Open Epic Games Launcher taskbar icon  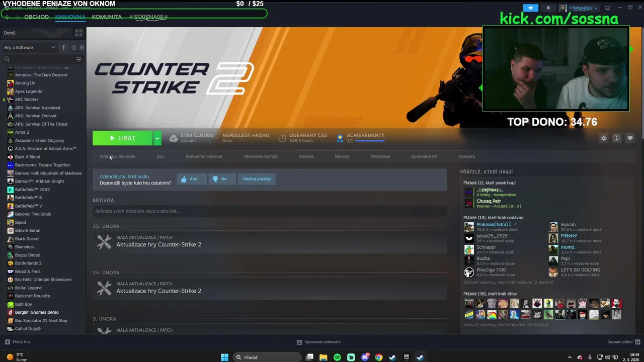[x=406, y=357]
